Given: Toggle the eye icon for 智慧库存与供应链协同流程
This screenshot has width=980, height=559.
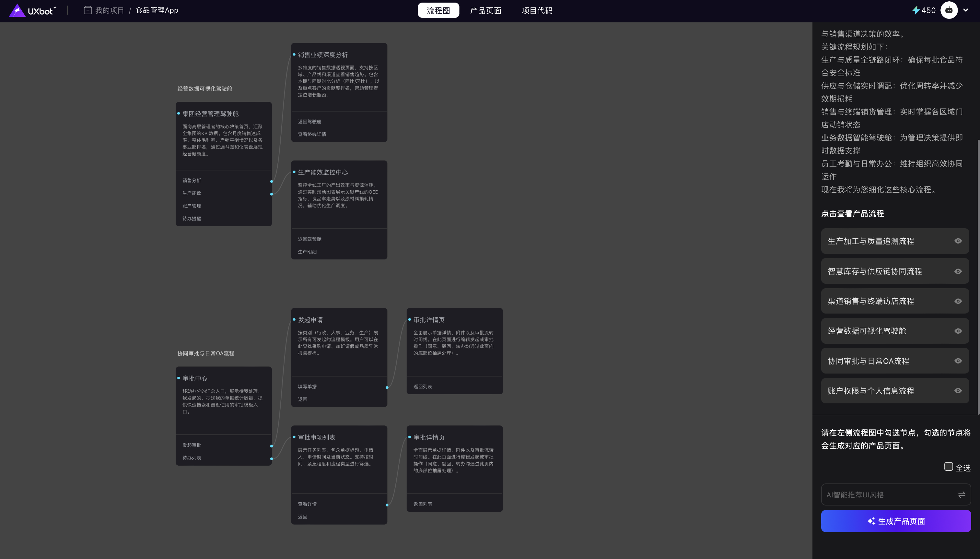Looking at the screenshot, I should coord(958,271).
